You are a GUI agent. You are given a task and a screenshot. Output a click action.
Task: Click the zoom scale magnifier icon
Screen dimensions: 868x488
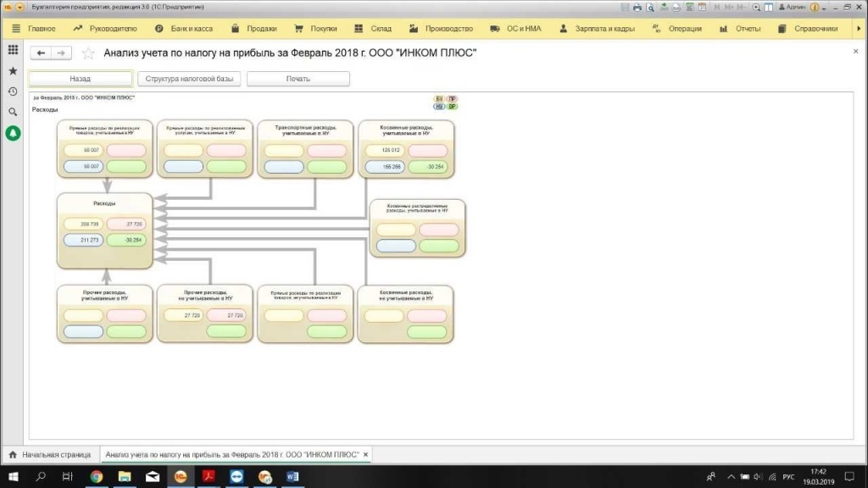tap(756, 7)
